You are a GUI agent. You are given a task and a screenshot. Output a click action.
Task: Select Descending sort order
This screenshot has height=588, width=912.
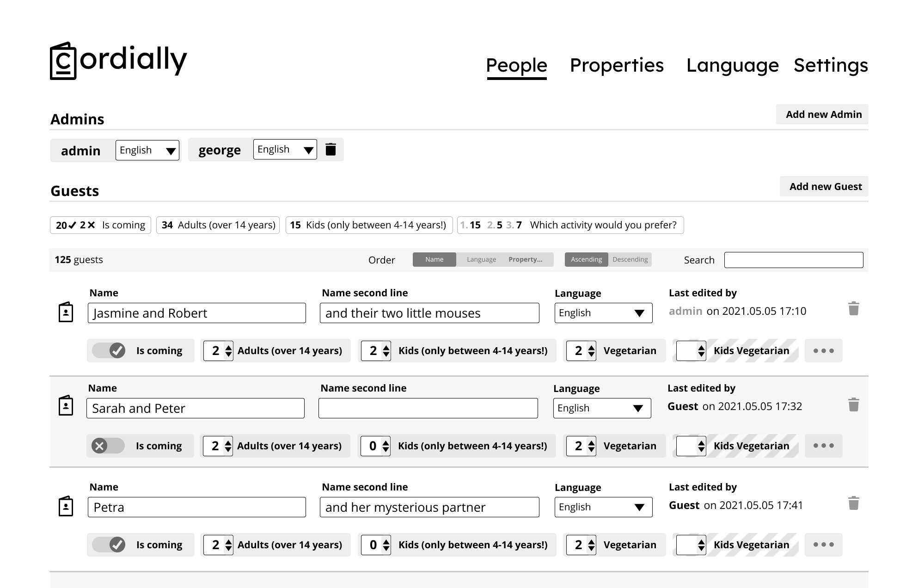630,259
